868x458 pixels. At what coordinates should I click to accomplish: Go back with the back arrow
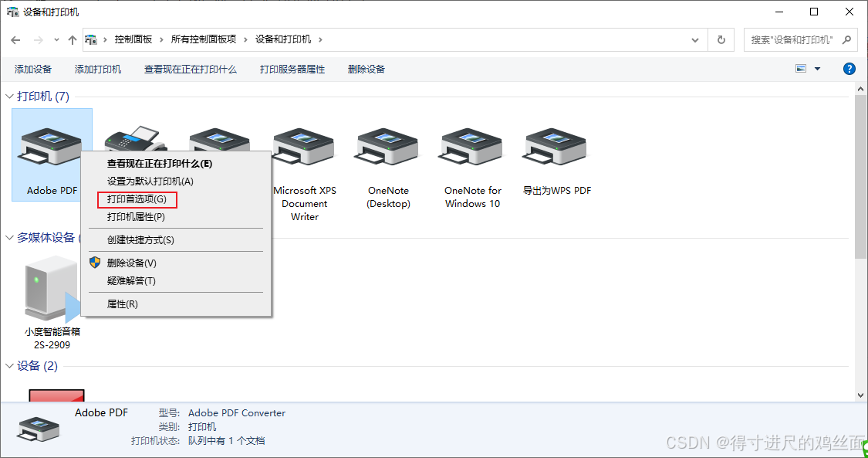click(x=15, y=40)
